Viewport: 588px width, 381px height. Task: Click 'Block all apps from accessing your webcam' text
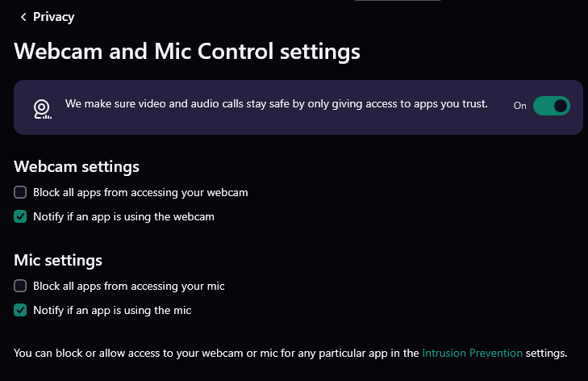pyautogui.click(x=140, y=193)
